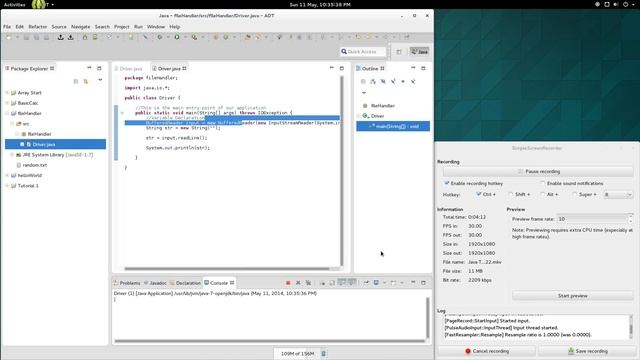Click the Preview frame rate field
The image size is (640, 360).
[x=592, y=219]
